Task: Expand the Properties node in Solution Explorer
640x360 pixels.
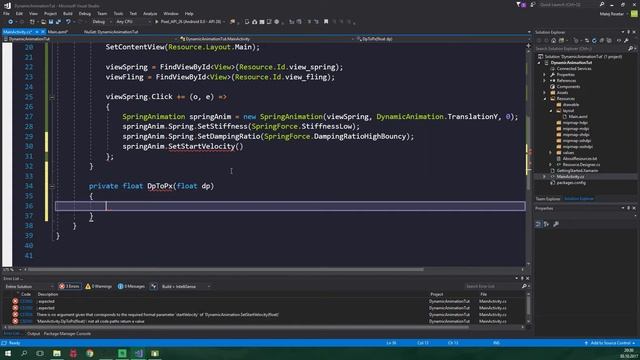Action: [544, 75]
